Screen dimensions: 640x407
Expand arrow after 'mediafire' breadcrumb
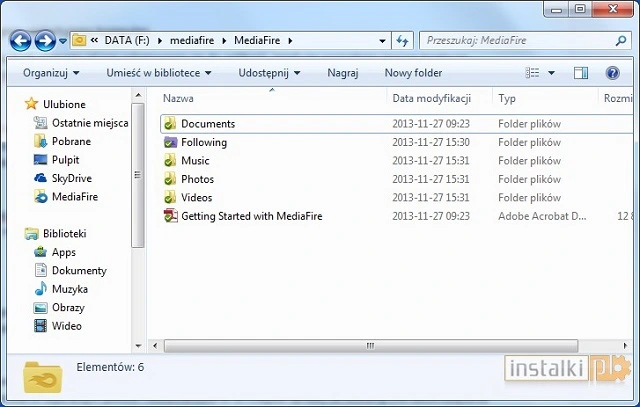click(x=224, y=41)
